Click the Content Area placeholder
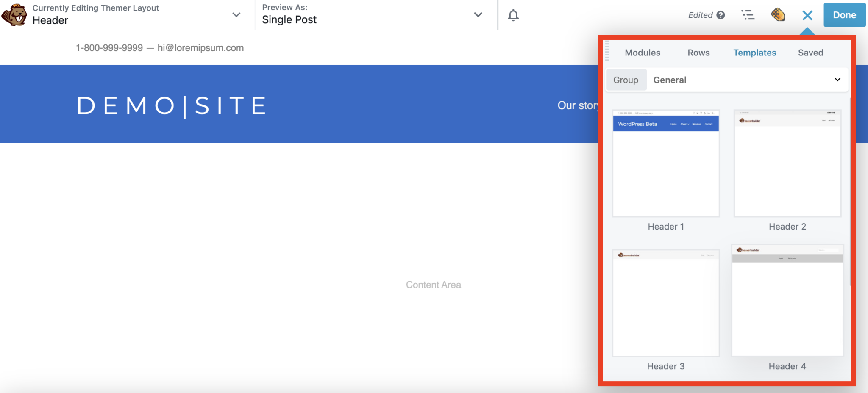Screen dimensions: 868x393 pyautogui.click(x=433, y=285)
